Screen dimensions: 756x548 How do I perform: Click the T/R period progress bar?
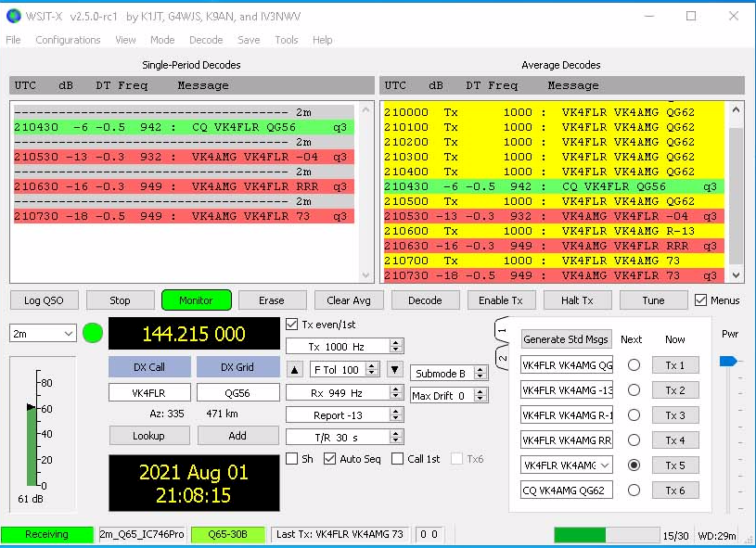click(x=607, y=534)
